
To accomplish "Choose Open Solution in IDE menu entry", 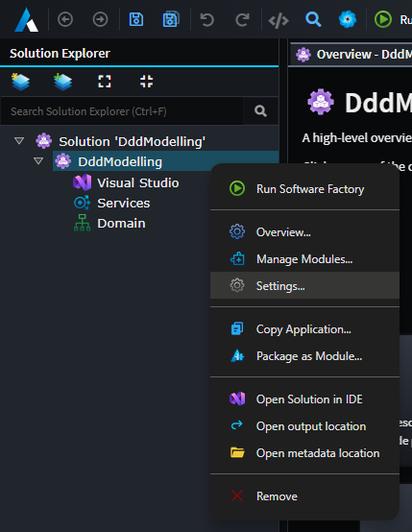I will [304, 399].
